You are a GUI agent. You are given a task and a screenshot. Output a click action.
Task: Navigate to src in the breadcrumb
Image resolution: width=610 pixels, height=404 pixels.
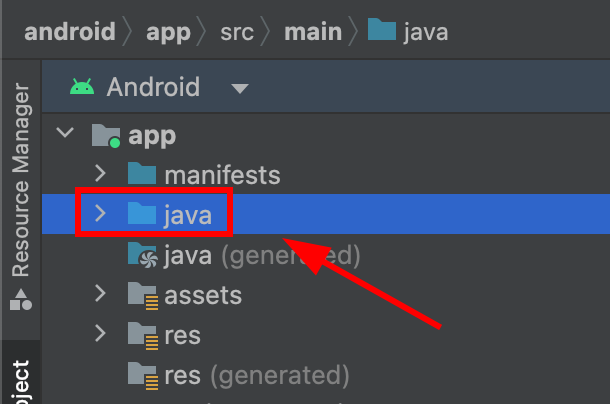coord(237,31)
